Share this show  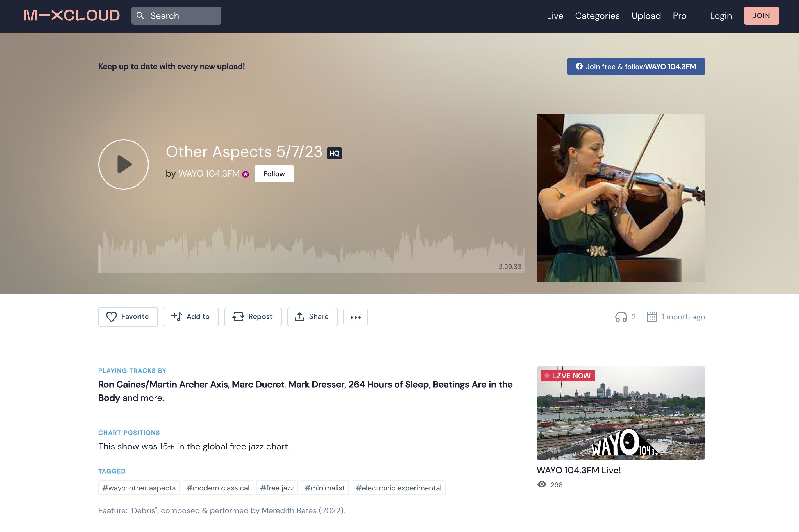(312, 317)
